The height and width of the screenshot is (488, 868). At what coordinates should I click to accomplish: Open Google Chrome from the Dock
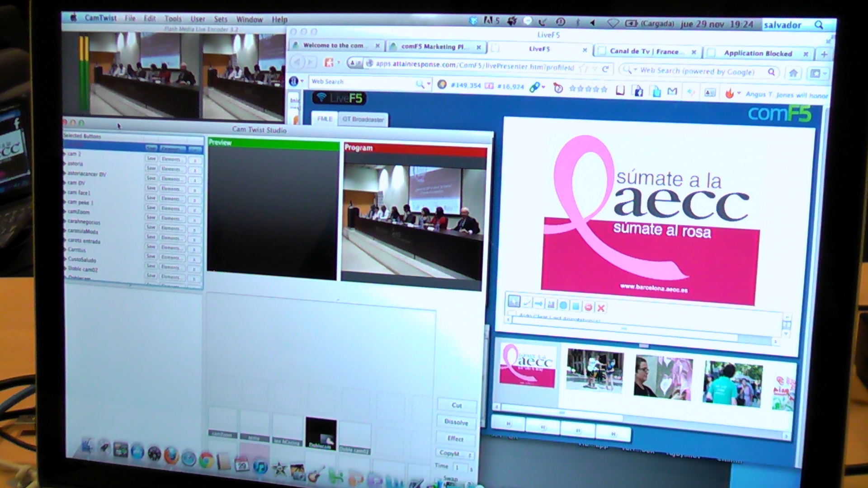[x=206, y=460]
